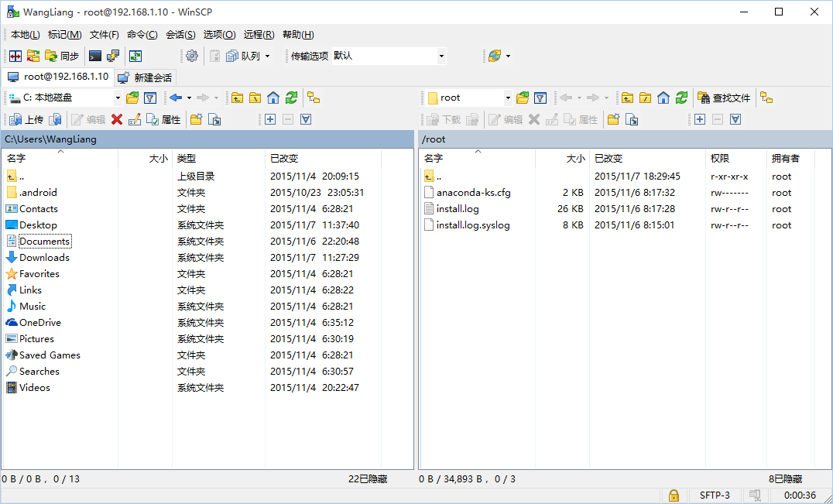This screenshot has height=504, width=833.
Task: Click the Synchronize Browsing toolbar icon
Action: (33, 56)
